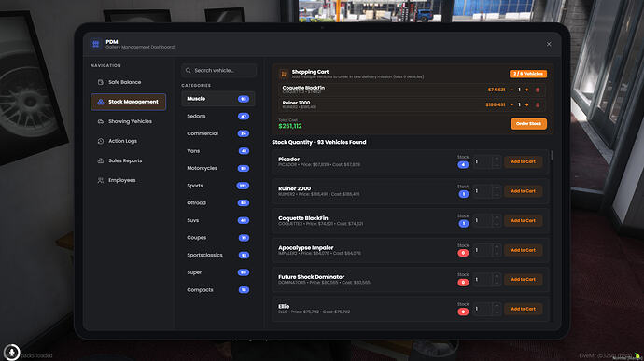The width and height of the screenshot is (644, 361).
Task: Select the Coupes category
Action: [x=218, y=238]
